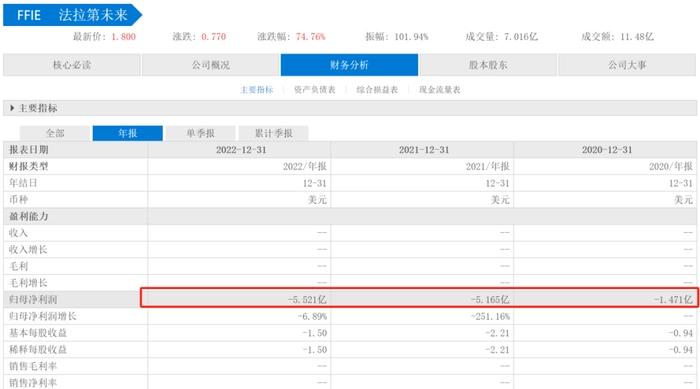Select the 累计季报 report filter
700x389 pixels.
[273, 133]
